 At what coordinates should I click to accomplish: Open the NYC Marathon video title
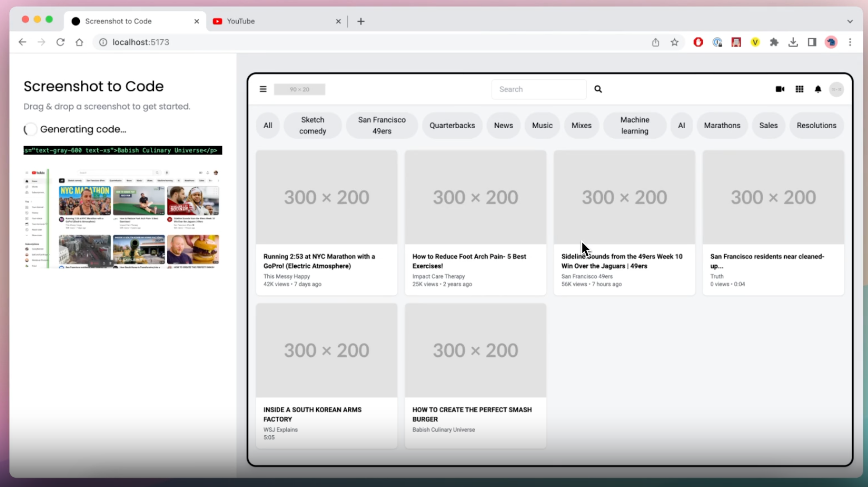point(319,261)
